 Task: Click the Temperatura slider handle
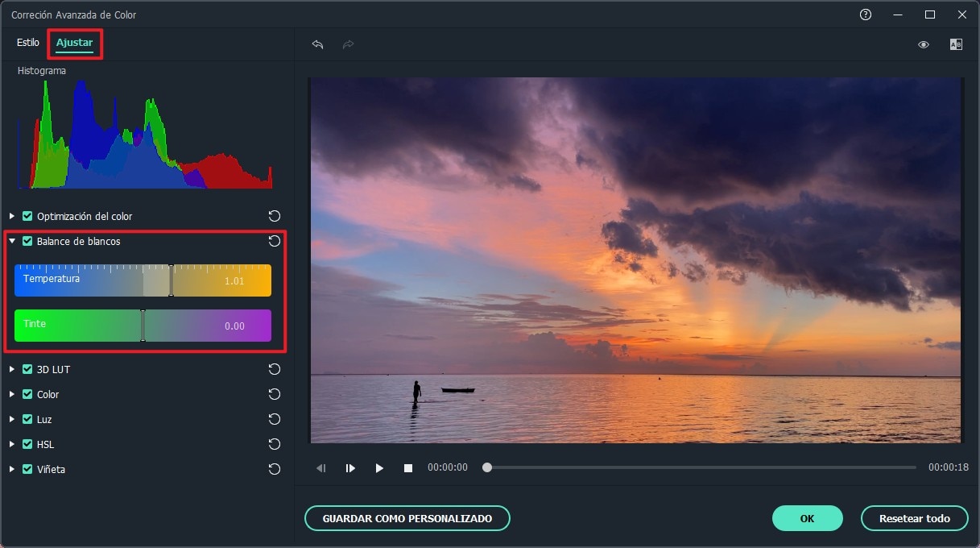[x=171, y=280]
